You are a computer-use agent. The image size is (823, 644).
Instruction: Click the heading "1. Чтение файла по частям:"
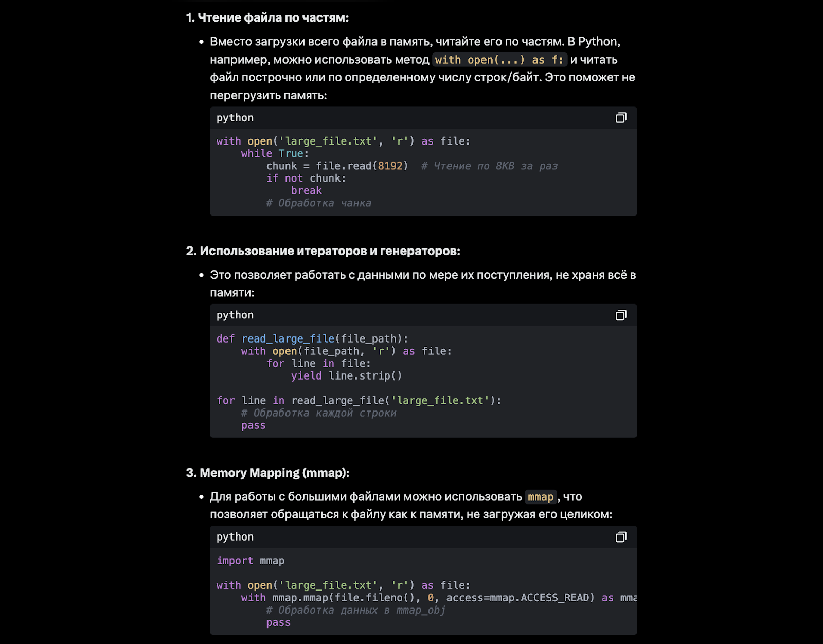[x=267, y=18]
